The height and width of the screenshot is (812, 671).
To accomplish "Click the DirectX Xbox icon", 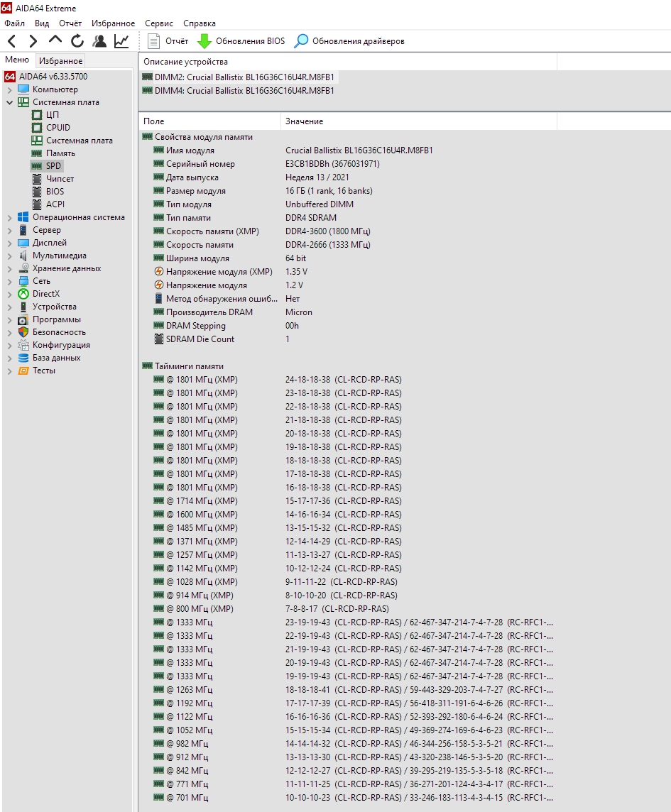I will point(23,294).
